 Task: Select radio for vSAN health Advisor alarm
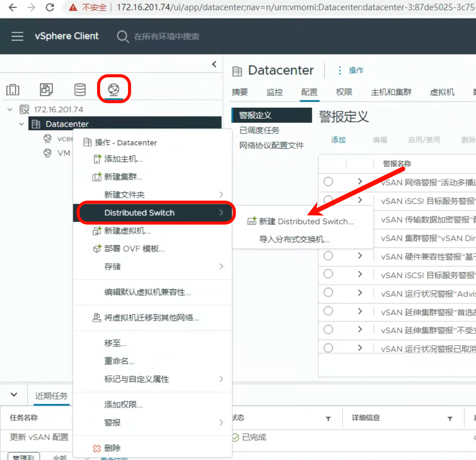pos(328,293)
